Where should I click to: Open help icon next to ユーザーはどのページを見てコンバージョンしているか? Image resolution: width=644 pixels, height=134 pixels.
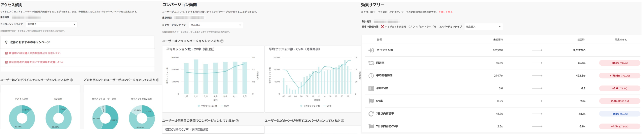pos(343,121)
